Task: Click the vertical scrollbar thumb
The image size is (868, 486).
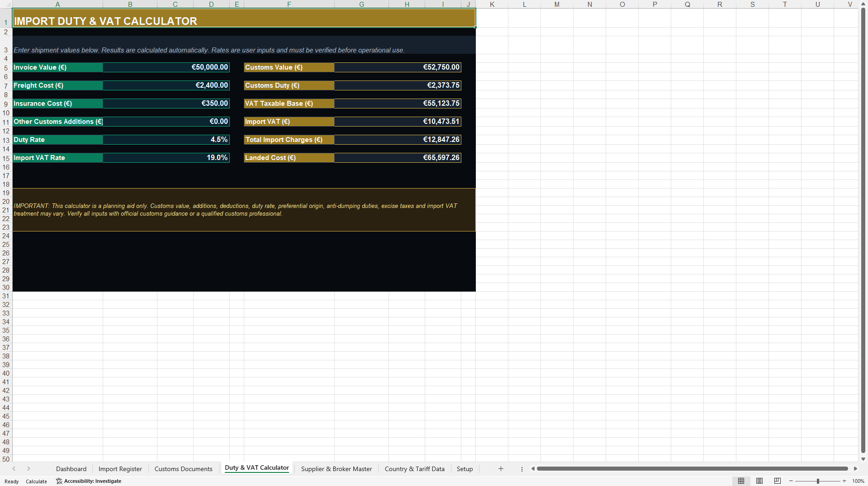Action: (863, 231)
